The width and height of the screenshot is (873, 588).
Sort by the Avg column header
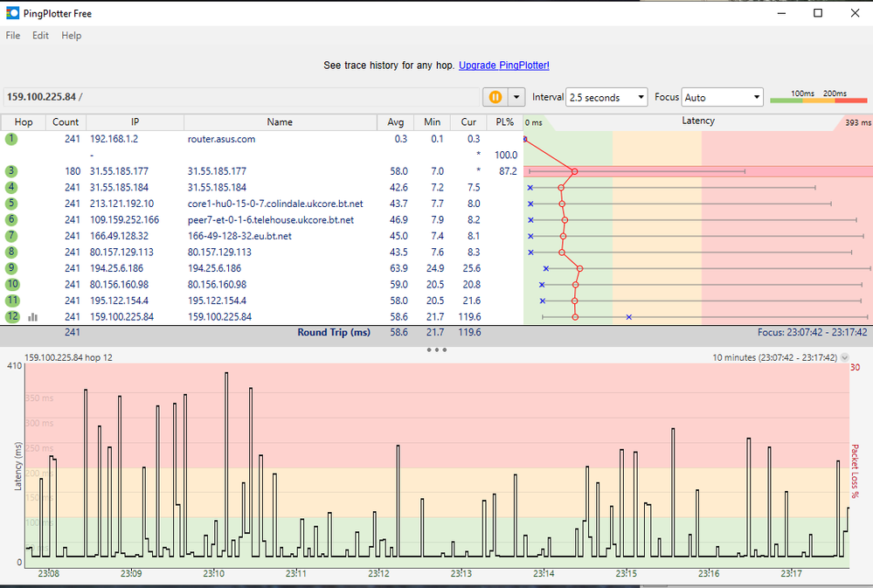pyautogui.click(x=396, y=122)
